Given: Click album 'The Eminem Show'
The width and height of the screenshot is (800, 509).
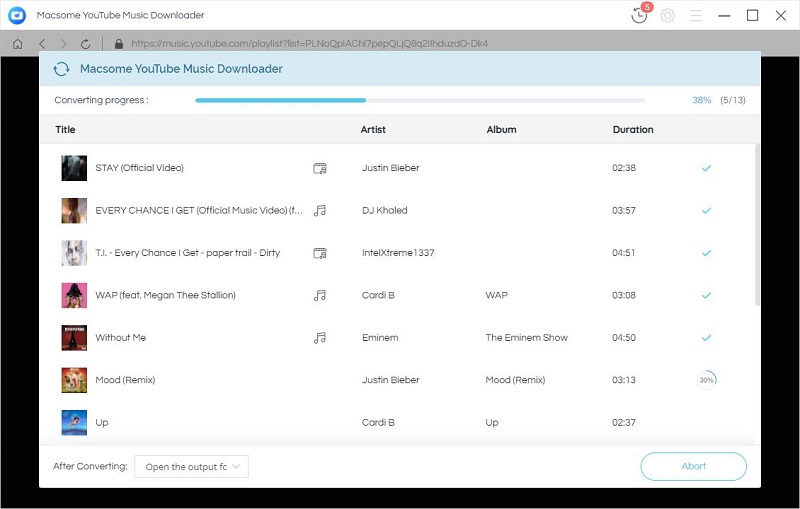Looking at the screenshot, I should coord(527,338).
